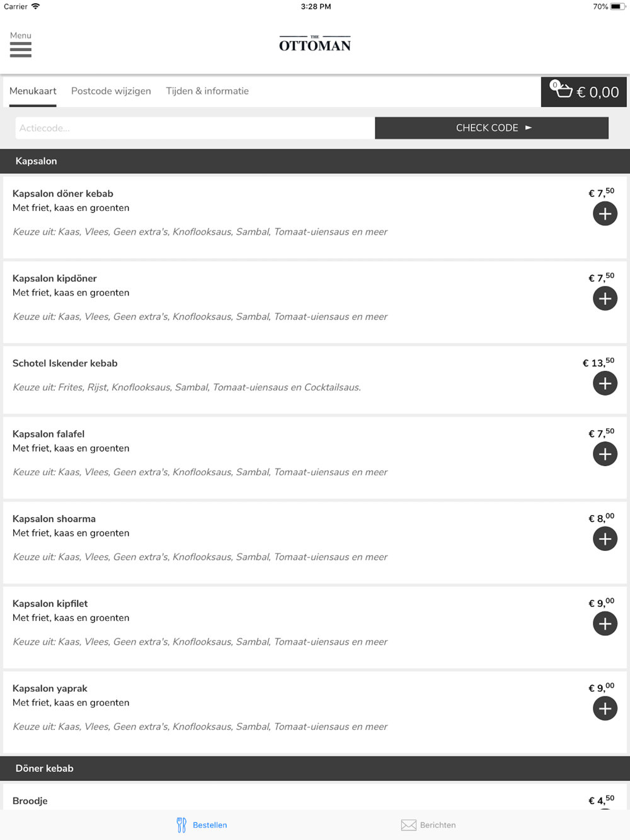Add Kapsalon shoarma with plus icon
The image size is (630, 840).
coord(605,539)
